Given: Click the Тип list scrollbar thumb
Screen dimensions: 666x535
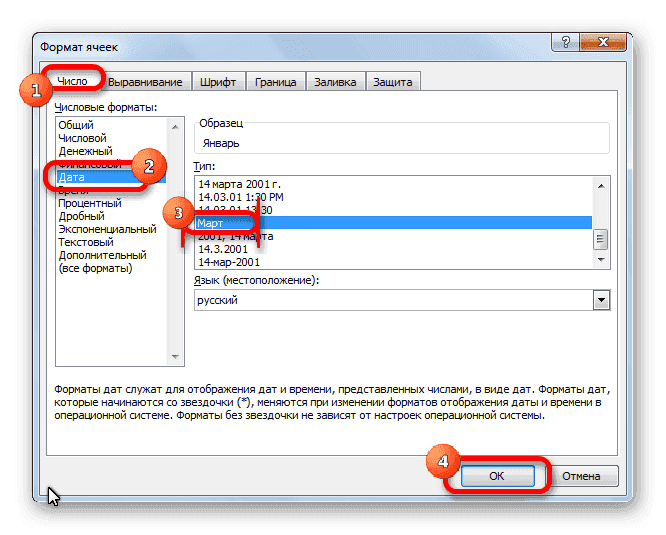Looking at the screenshot, I should tap(600, 239).
